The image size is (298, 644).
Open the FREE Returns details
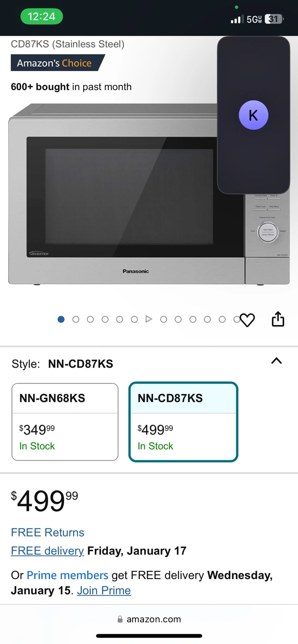[x=47, y=532]
